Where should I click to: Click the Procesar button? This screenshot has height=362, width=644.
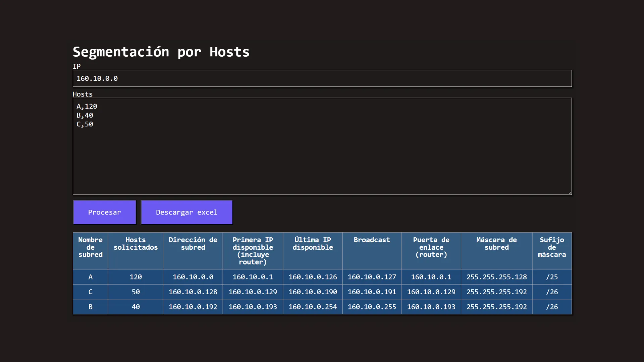[104, 212]
